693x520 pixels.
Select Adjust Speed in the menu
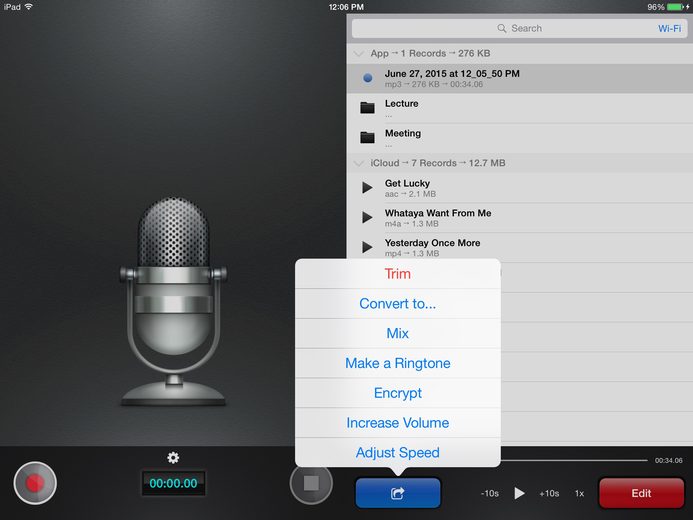398,452
